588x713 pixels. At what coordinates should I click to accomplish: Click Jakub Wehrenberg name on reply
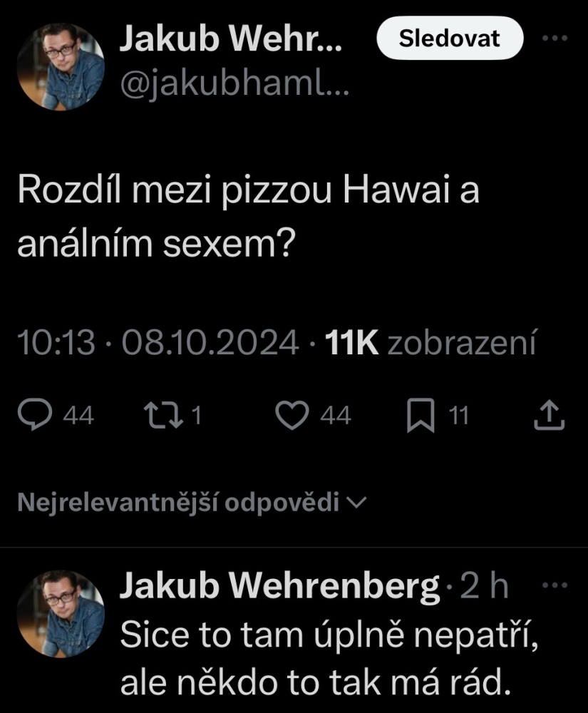(279, 588)
